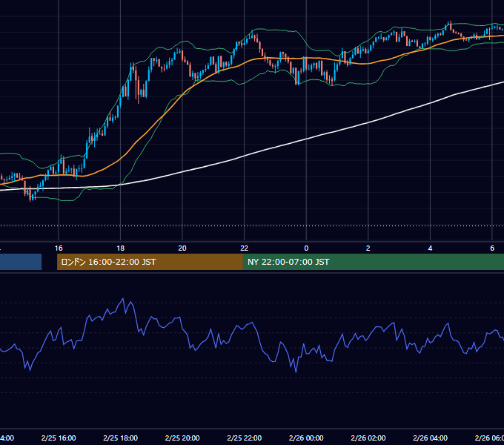Click the '2/25 16:00' date label
Screen dimensions: 504x445
pos(59,438)
